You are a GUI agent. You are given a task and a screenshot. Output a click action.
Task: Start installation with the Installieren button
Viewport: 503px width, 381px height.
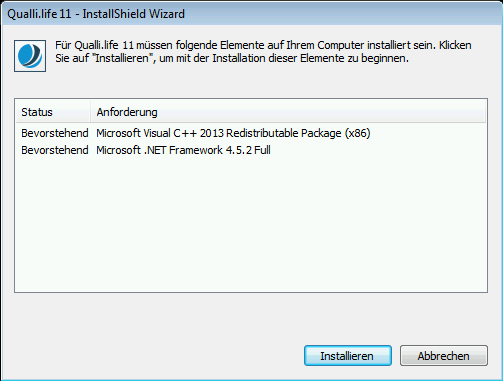click(x=348, y=356)
